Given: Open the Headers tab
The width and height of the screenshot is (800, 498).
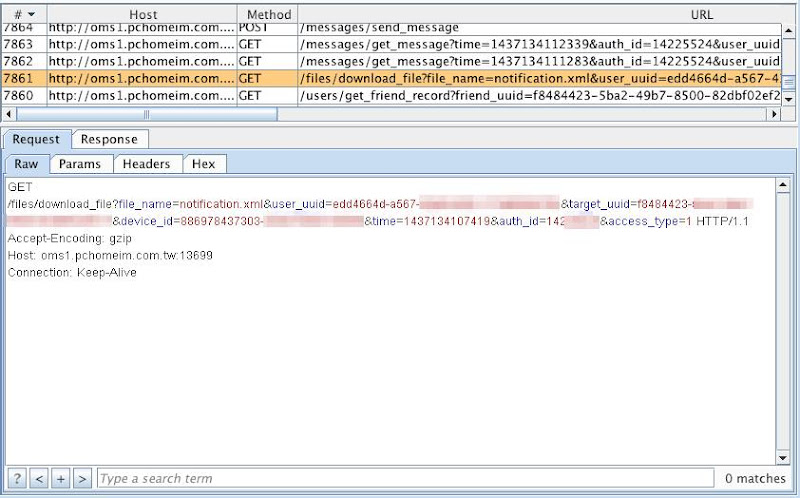Looking at the screenshot, I should click(x=146, y=164).
